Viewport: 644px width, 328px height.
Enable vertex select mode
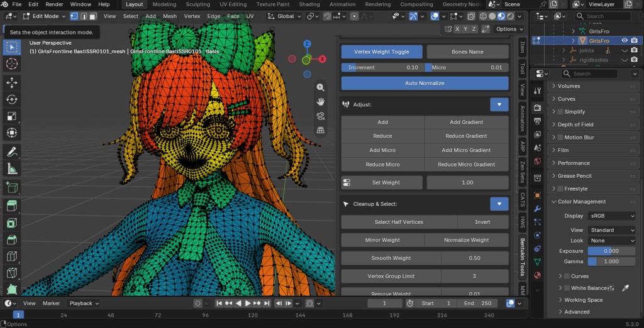point(74,16)
